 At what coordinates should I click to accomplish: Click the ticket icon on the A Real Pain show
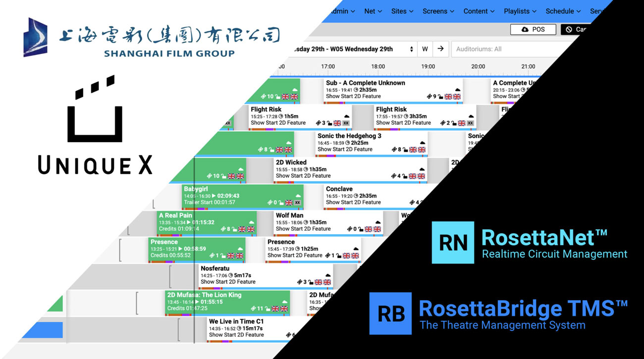[x=223, y=229]
